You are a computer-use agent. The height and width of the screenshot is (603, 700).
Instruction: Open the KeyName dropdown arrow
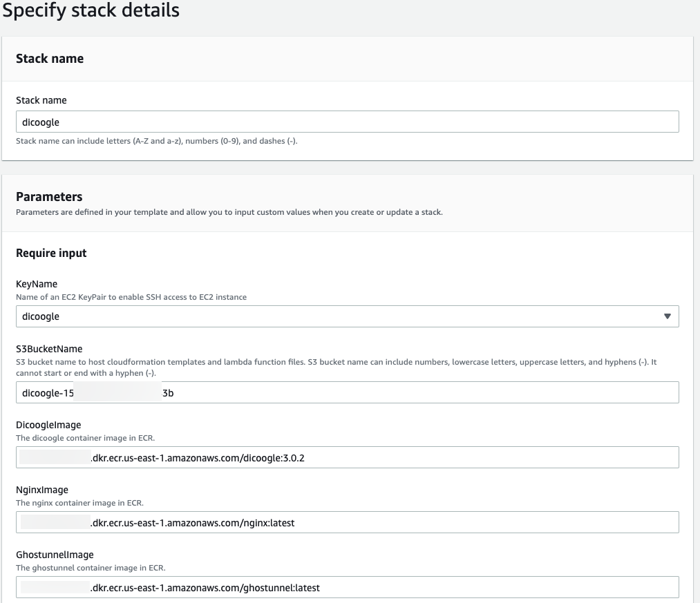click(x=668, y=316)
